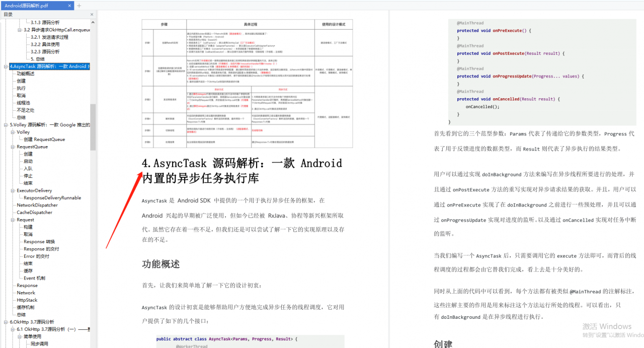Collapse the 6.1 OkHttp 3.7源码分析（一） node

(x=13, y=329)
